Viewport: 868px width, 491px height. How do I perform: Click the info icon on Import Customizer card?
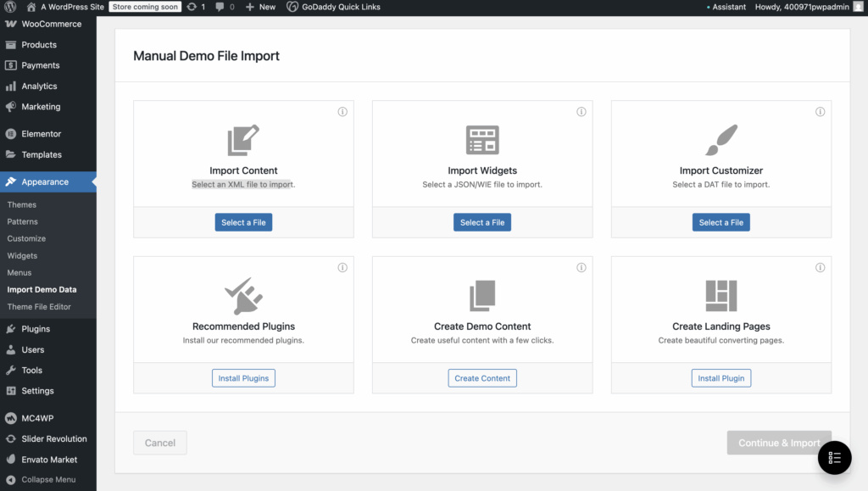pos(820,112)
